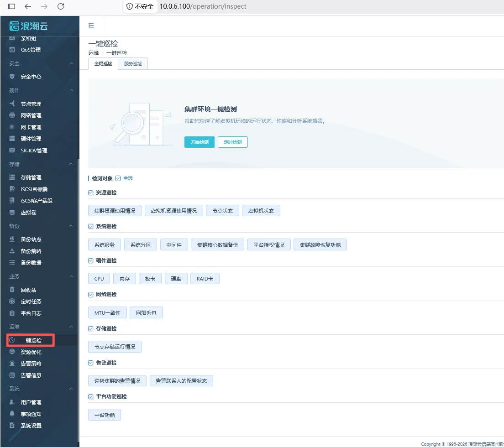The height and width of the screenshot is (447, 504).
Task: Collapse the 硬件 sidebar section
Action: (71, 90)
